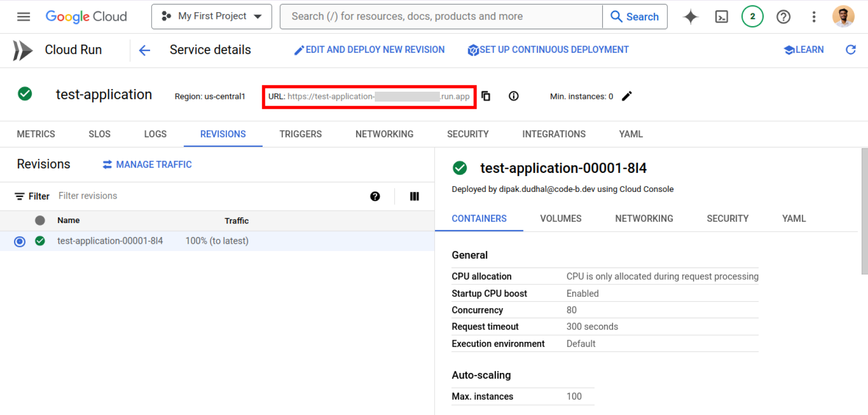Click the revision details scrollbar
Screen dimensions: 868x415
point(864,211)
